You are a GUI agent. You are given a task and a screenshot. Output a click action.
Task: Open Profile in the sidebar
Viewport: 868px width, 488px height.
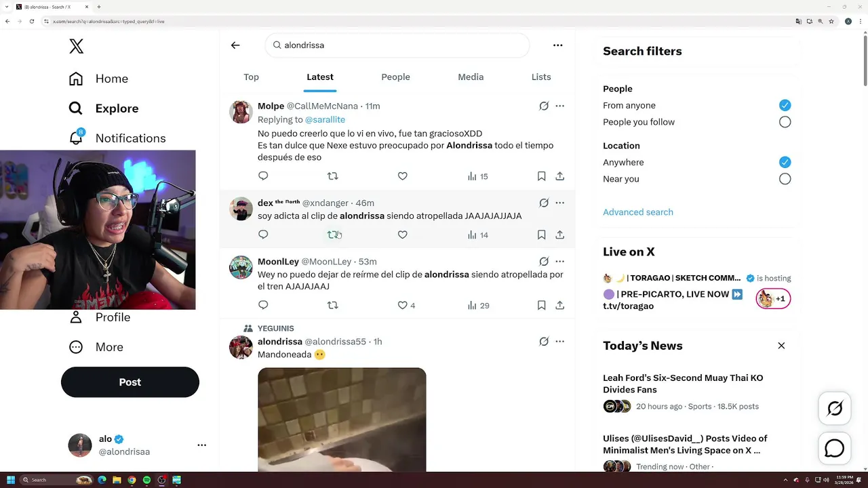tap(100, 317)
